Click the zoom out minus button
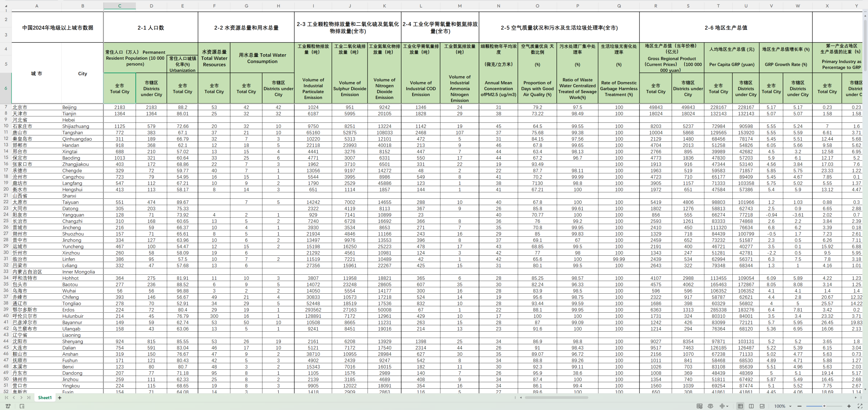The width and height of the screenshot is (868, 410). [800, 406]
